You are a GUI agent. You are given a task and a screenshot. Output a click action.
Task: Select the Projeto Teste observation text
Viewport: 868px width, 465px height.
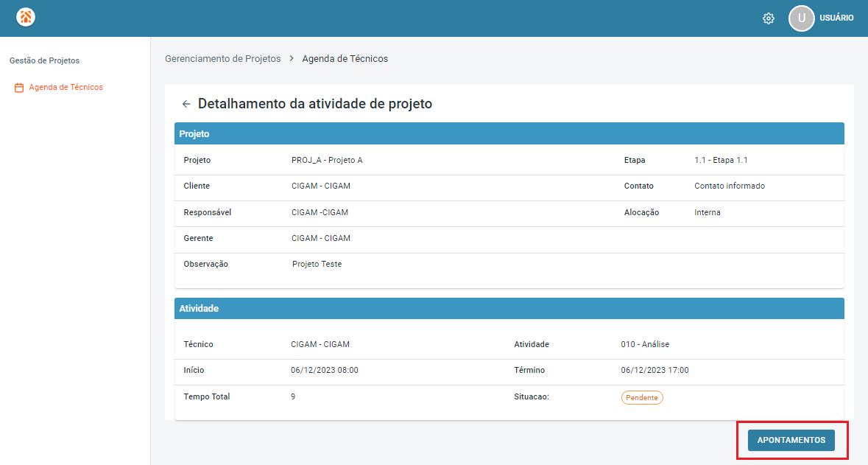point(317,265)
